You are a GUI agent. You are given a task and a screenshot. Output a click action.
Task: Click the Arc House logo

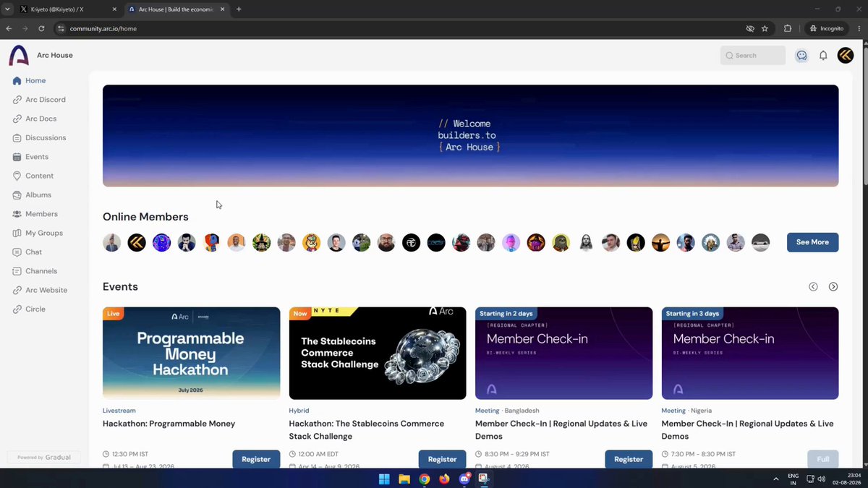pyautogui.click(x=19, y=55)
